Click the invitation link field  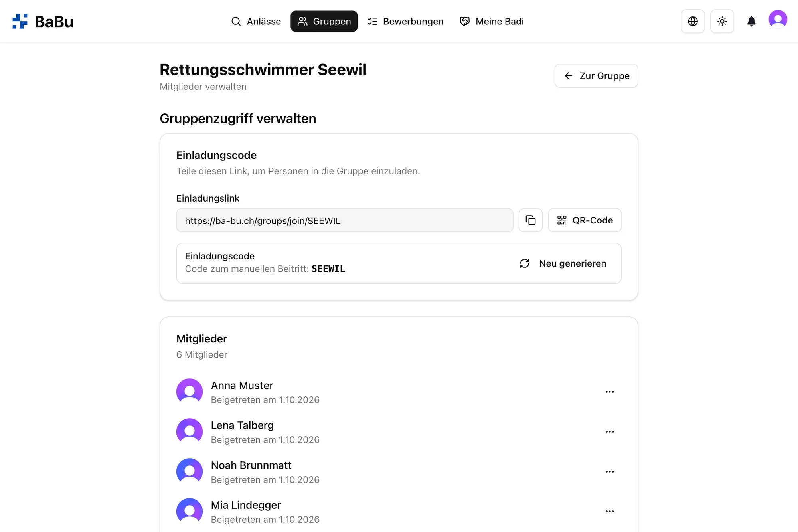point(345,220)
